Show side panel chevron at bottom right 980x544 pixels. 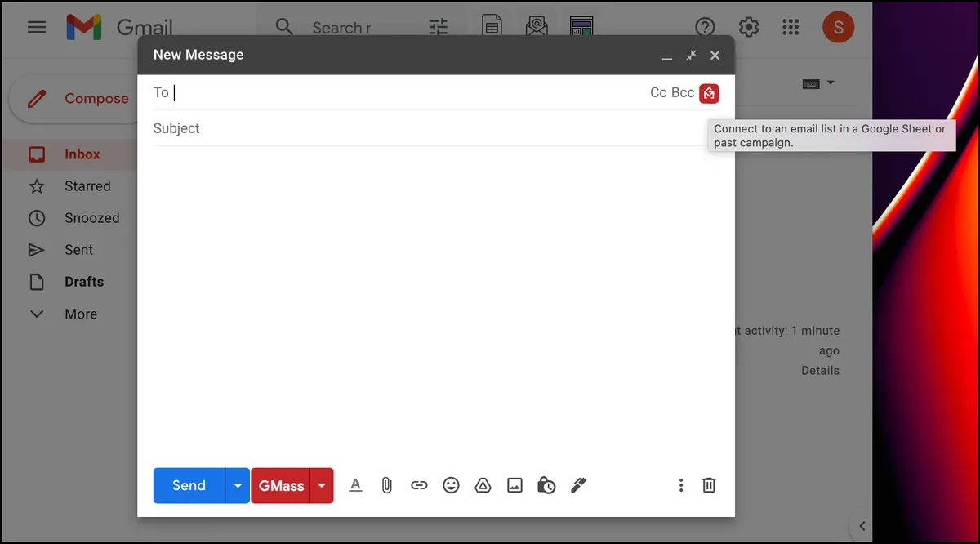(862, 526)
